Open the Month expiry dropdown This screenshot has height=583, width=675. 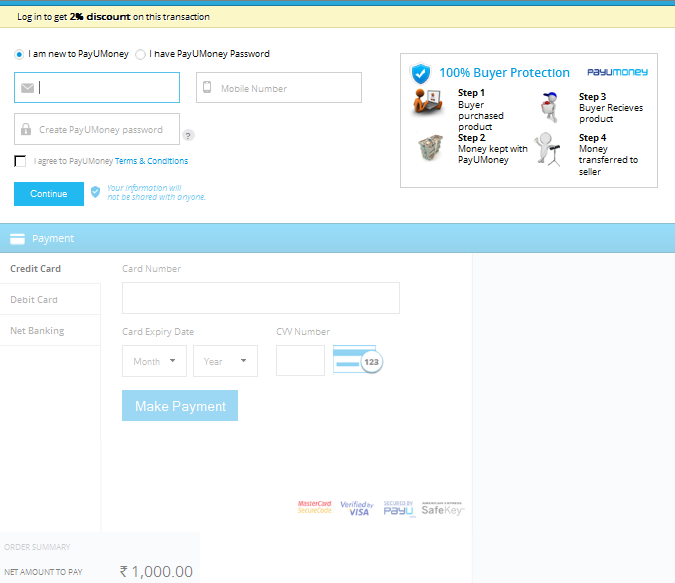pos(154,361)
